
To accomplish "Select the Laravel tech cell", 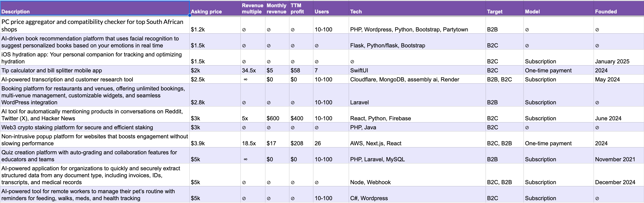I will click(x=417, y=95).
